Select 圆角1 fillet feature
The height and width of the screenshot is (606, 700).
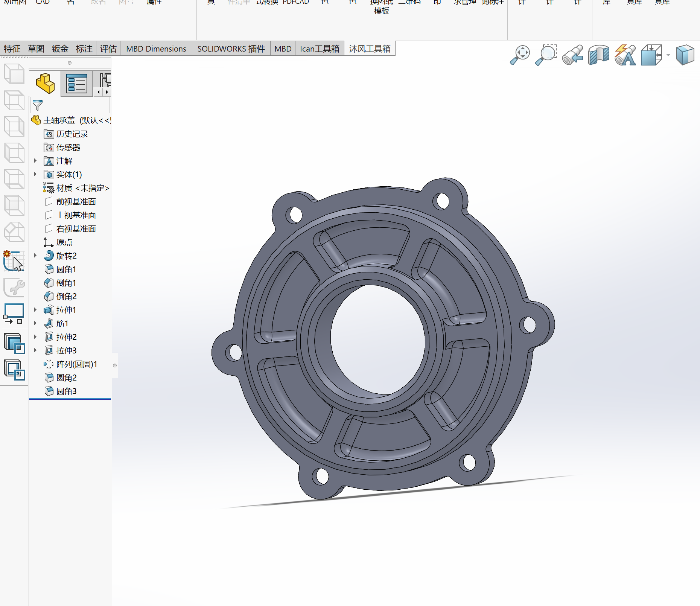pyautogui.click(x=60, y=270)
